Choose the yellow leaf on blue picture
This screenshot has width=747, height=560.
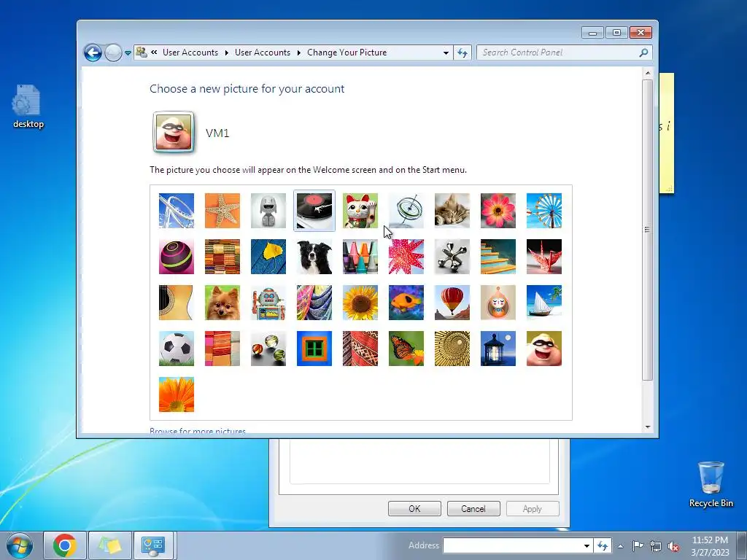coord(268,257)
